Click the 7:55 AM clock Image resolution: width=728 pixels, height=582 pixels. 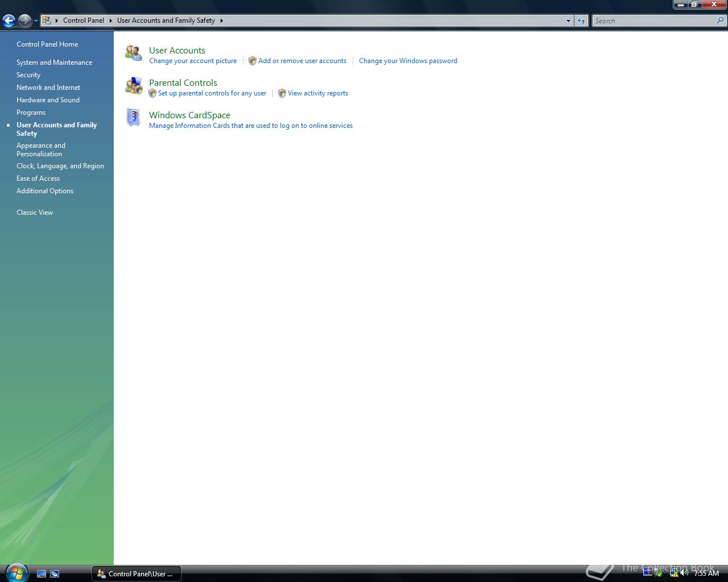pos(706,573)
